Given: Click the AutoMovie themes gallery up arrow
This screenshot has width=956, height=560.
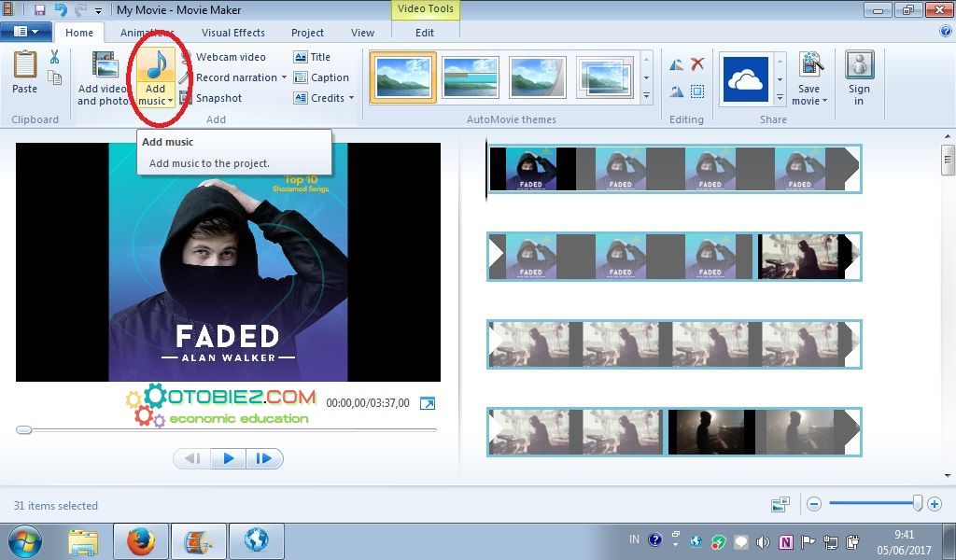Looking at the screenshot, I should pos(646,59).
